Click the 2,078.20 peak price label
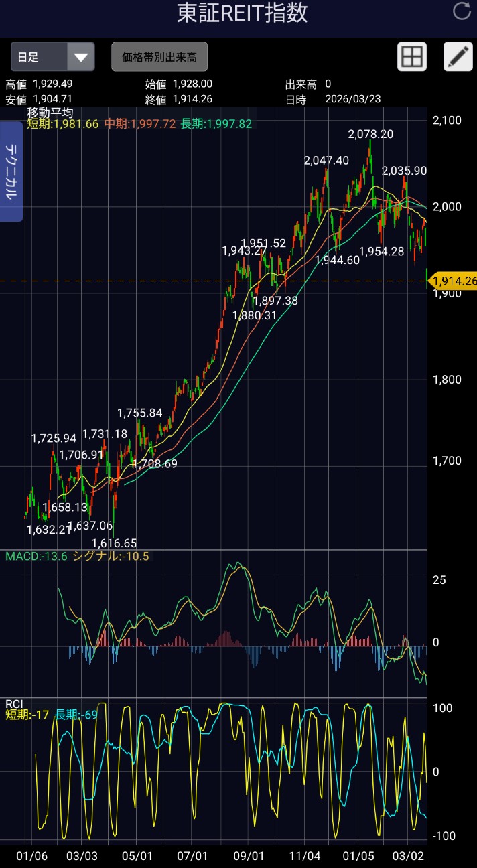 tap(370, 134)
